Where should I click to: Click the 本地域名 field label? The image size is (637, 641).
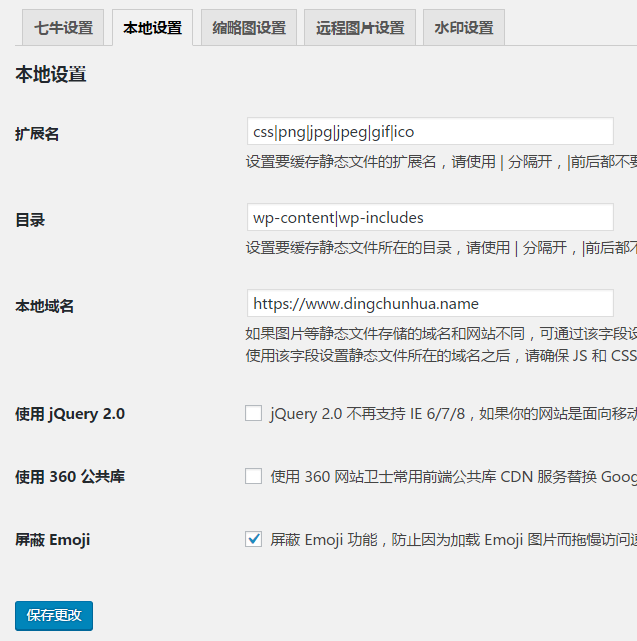pyautogui.click(x=44, y=306)
